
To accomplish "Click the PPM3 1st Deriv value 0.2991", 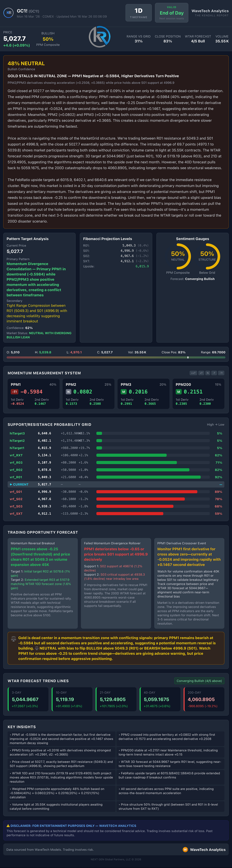I will point(126,404).
